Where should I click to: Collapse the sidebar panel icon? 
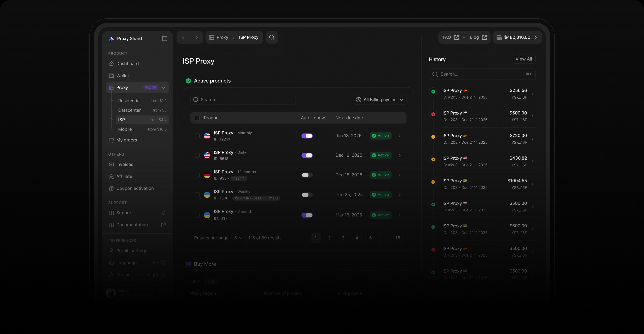[165, 38]
